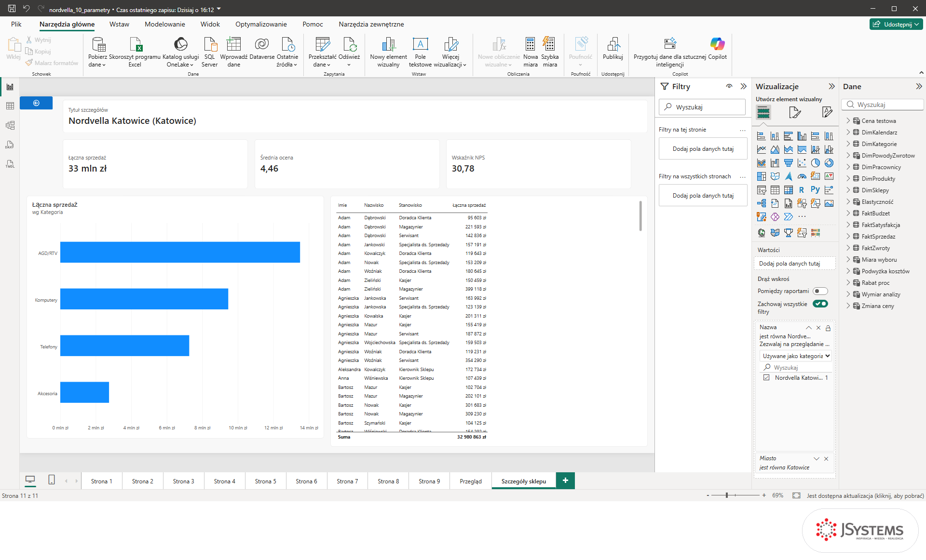This screenshot has width=926, height=560.
Task: Open the Używane jako kategoria dropdown
Action: [x=796, y=356]
